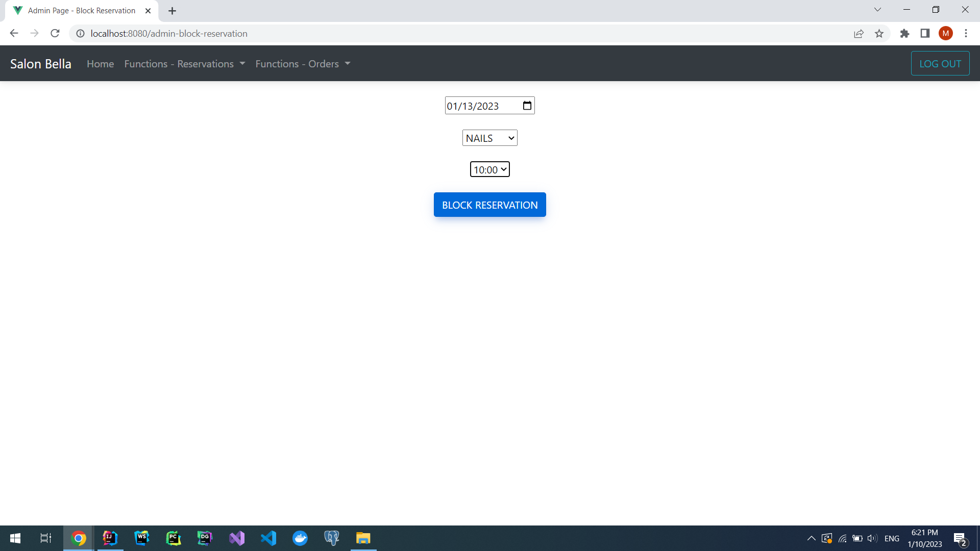This screenshot has width=980, height=551.
Task: Go to Home in the navbar
Action: point(100,64)
